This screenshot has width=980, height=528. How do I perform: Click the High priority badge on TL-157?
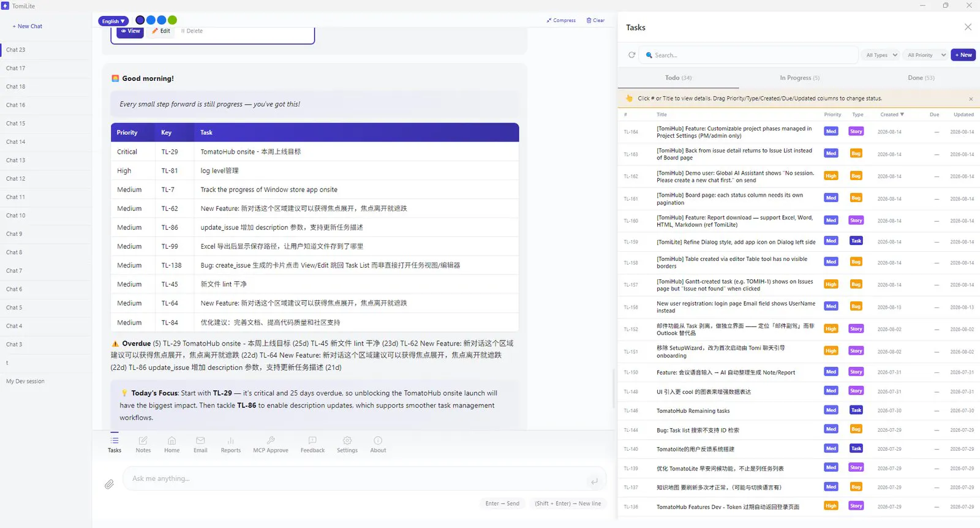831,284
